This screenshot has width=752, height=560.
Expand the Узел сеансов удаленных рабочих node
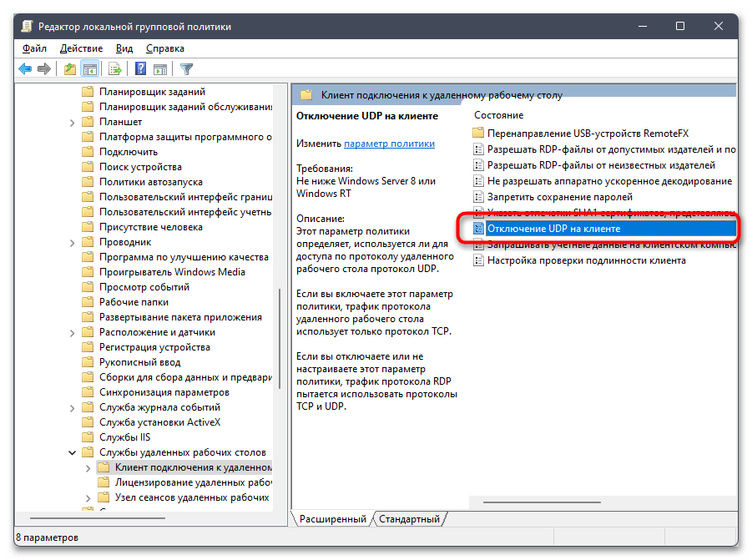click(88, 498)
